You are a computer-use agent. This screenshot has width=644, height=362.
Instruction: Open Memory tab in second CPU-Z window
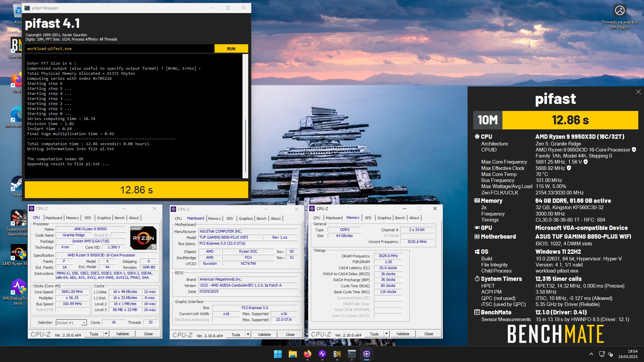tap(214, 219)
